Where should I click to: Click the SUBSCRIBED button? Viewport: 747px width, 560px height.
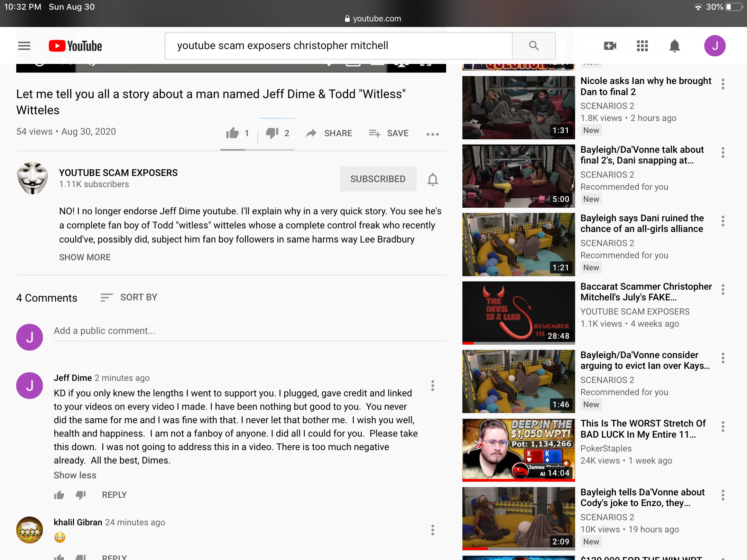378,179
